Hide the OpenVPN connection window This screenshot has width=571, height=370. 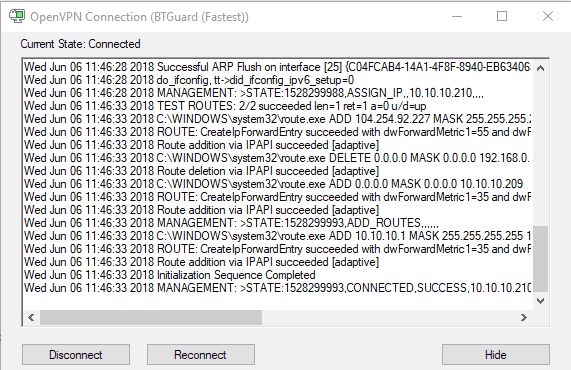click(496, 355)
